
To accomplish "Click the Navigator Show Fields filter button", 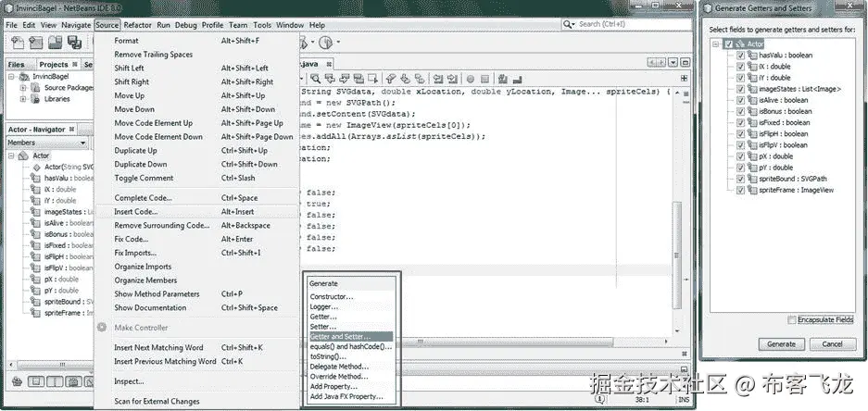I will click(x=36, y=381).
